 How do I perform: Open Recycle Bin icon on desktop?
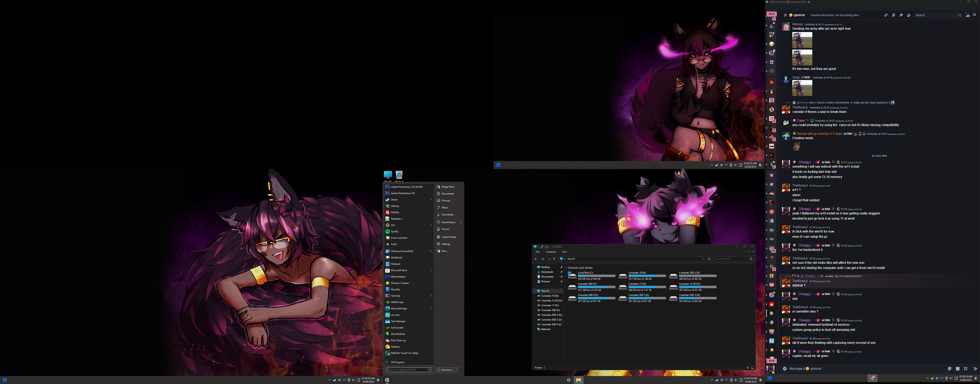(x=399, y=175)
